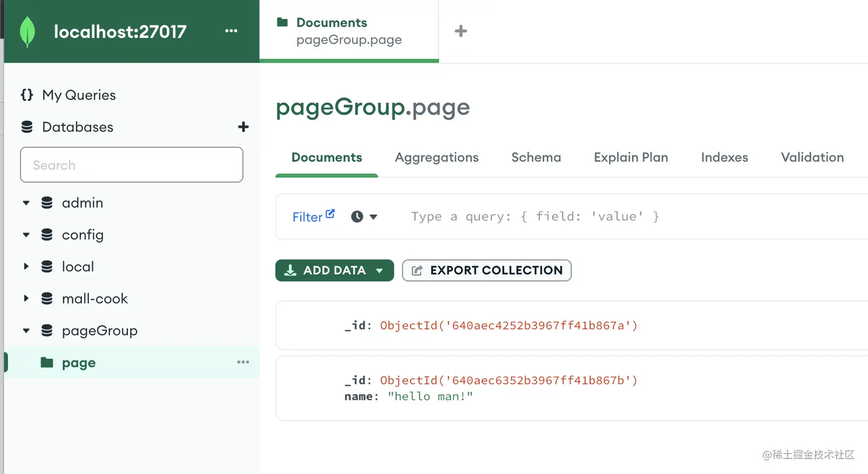Switch to the Indexes tab

(724, 157)
